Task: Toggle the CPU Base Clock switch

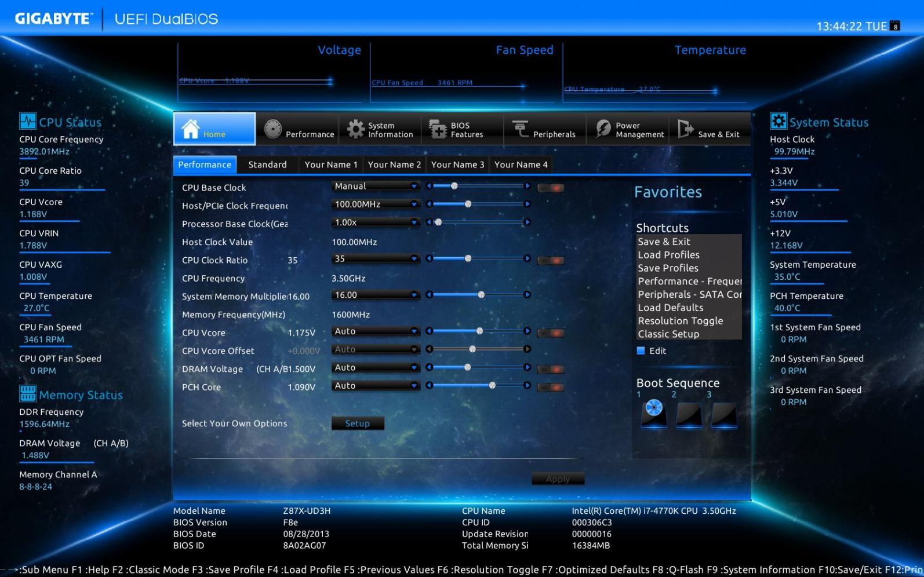Action: click(x=551, y=188)
